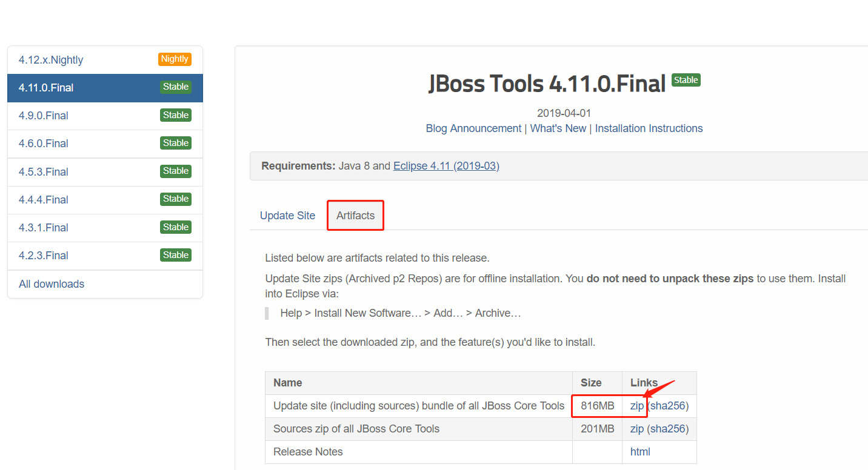Click the JBoss Tools 4.11.0.Final heading

(547, 84)
